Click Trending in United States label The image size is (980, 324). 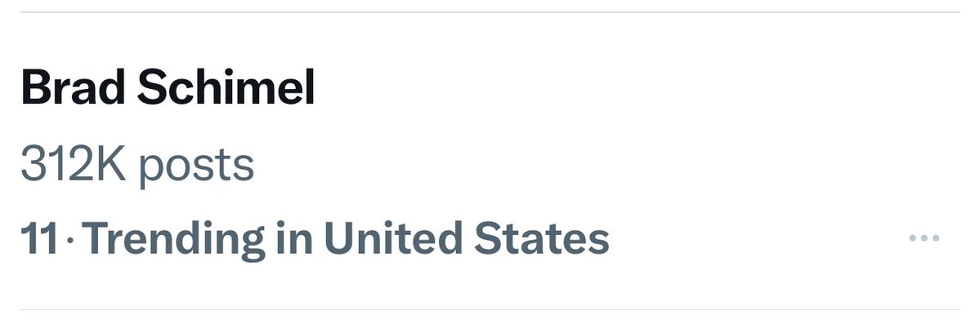point(346,240)
